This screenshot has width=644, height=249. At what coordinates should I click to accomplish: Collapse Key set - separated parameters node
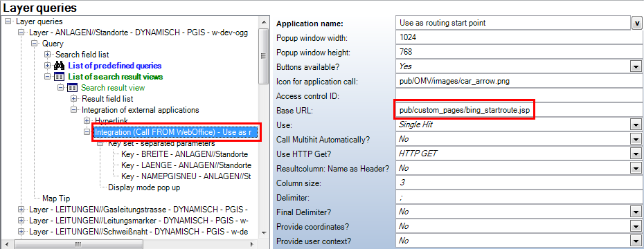click(x=100, y=144)
